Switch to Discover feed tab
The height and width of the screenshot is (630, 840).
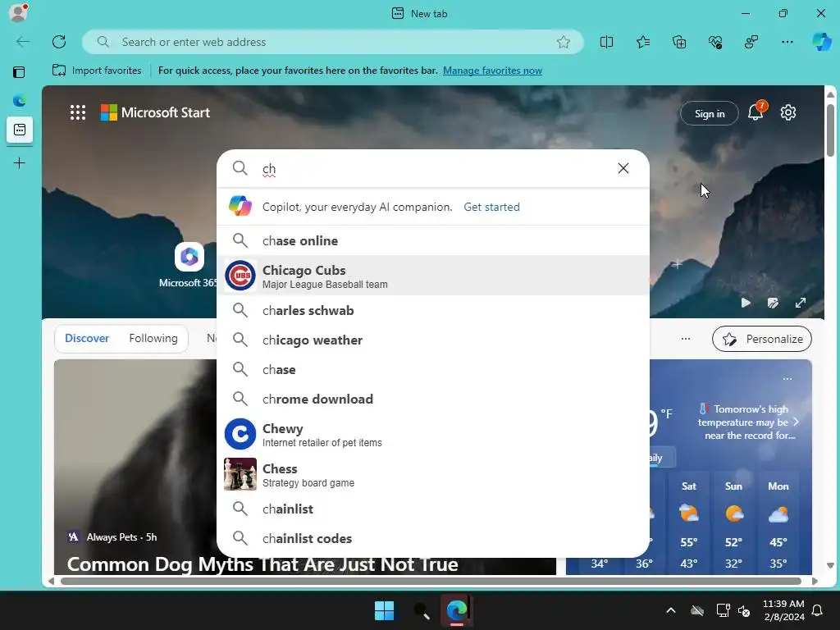click(87, 339)
